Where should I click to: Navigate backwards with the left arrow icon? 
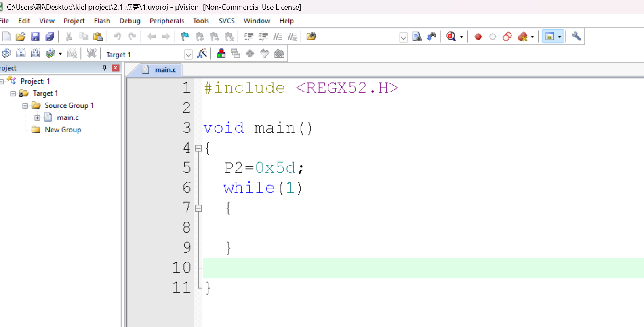[152, 37]
